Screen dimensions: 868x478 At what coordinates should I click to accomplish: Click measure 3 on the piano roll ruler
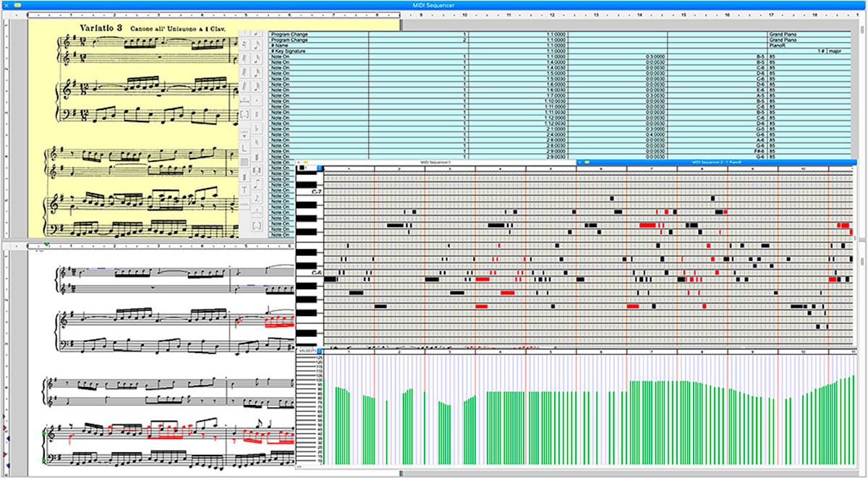449,168
